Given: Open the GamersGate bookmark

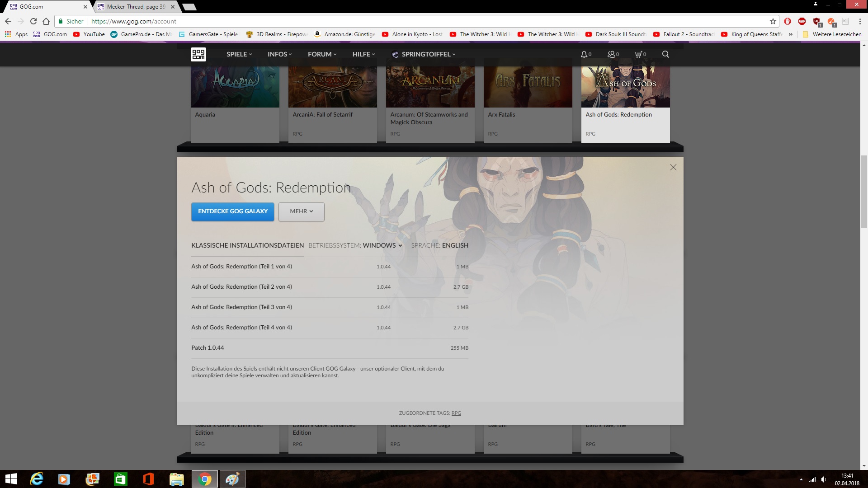Looking at the screenshot, I should coord(208,34).
